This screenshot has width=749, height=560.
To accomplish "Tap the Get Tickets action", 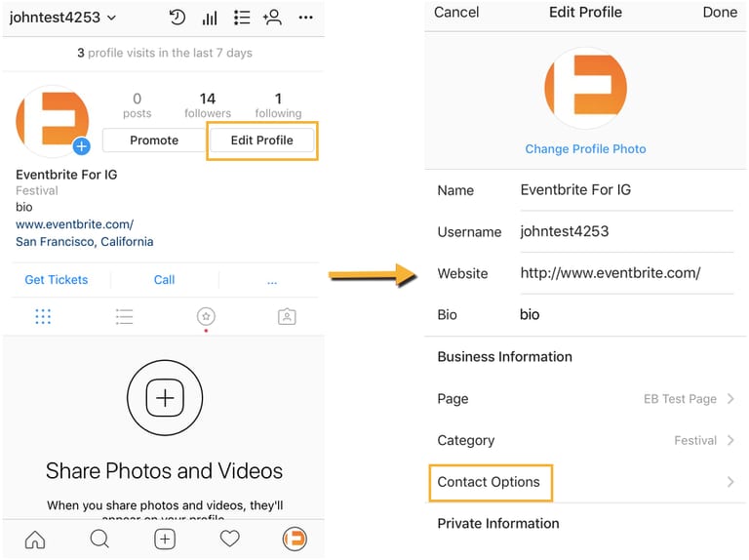I will coord(57,280).
